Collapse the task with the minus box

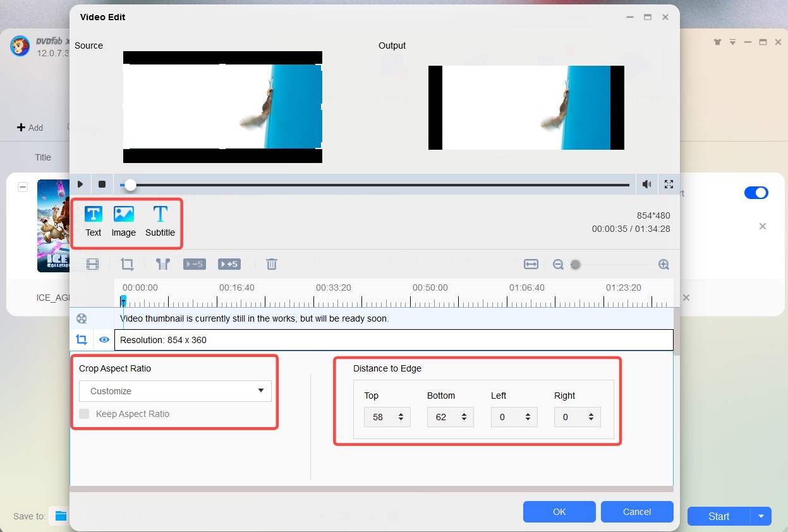(x=23, y=187)
